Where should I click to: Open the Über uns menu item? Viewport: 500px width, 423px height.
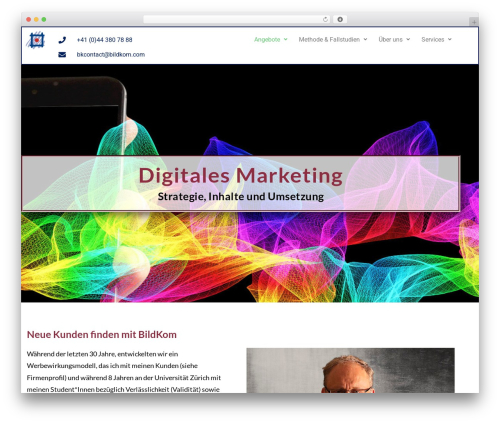(390, 39)
